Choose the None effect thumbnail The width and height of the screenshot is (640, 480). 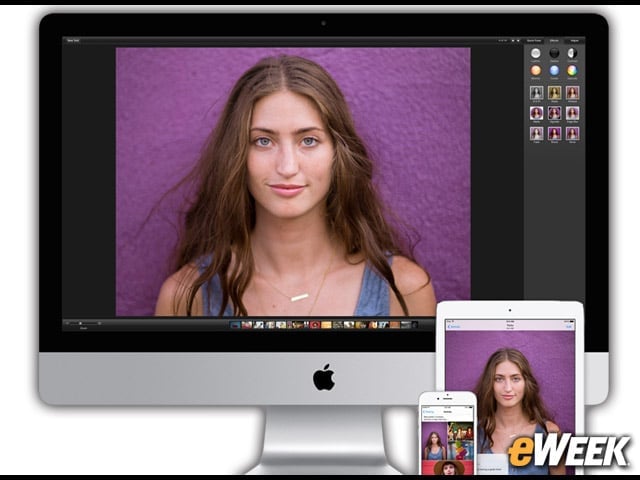pyautogui.click(x=572, y=133)
